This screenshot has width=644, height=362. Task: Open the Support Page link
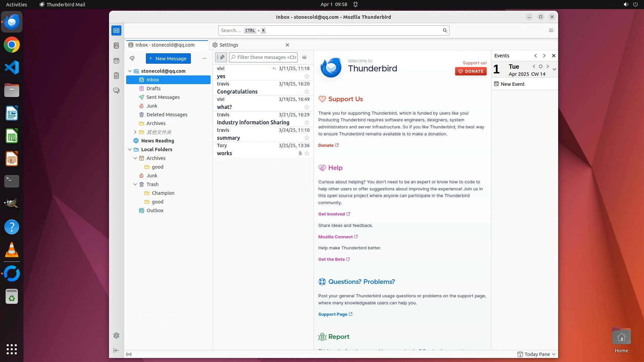pos(333,314)
